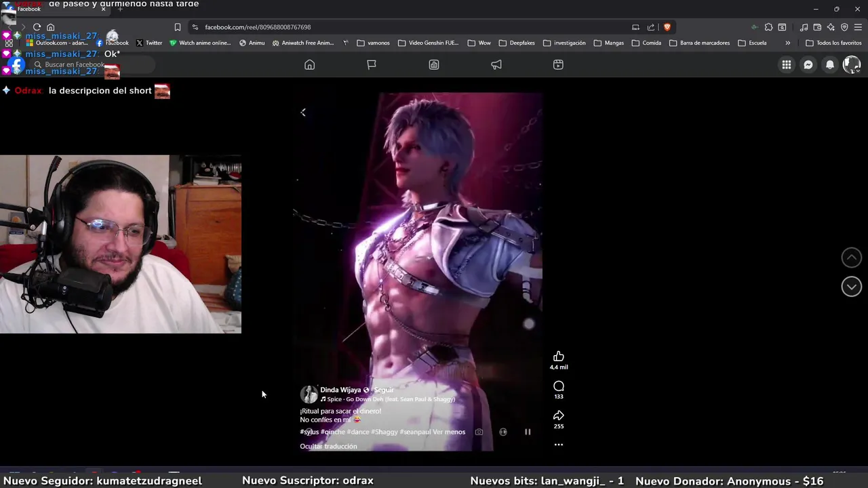Open the megaphone ads icon
868x488 pixels.
[496, 64]
